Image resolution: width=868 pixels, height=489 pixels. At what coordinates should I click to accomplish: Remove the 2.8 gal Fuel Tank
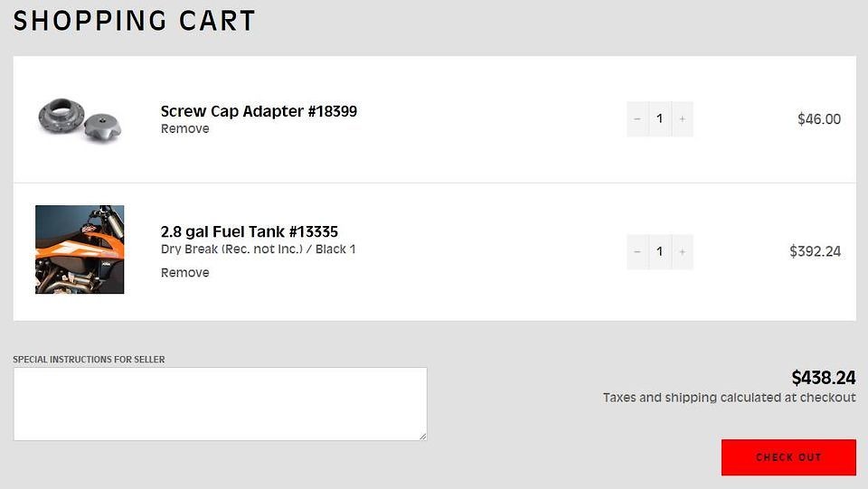[x=184, y=272]
